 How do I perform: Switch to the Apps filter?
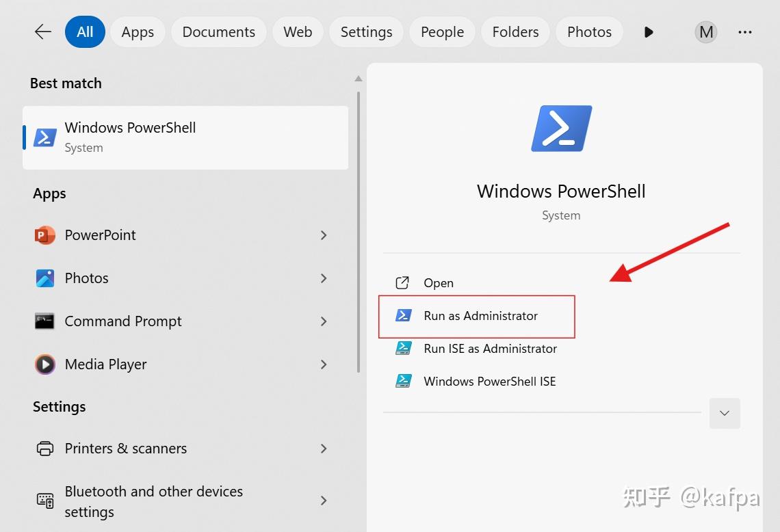[x=137, y=31]
